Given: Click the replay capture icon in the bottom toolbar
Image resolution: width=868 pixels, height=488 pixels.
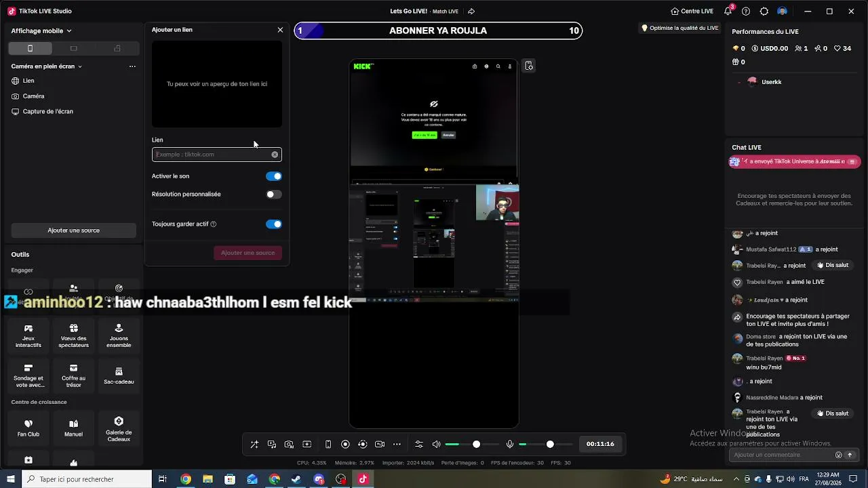Looking at the screenshot, I should pos(363,445).
